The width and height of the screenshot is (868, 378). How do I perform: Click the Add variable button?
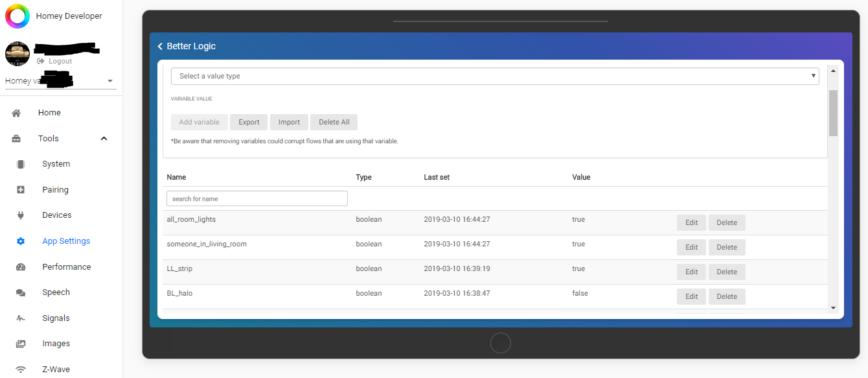[200, 122]
